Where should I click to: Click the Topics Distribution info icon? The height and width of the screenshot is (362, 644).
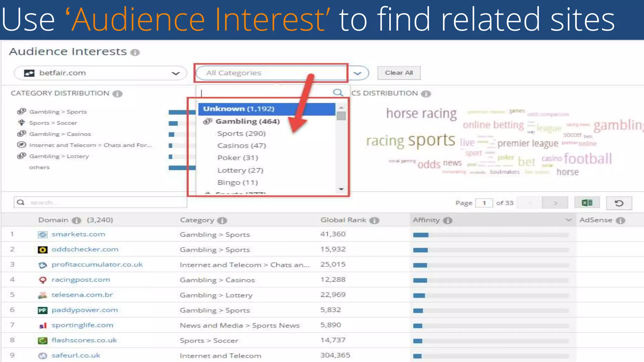coord(426,94)
